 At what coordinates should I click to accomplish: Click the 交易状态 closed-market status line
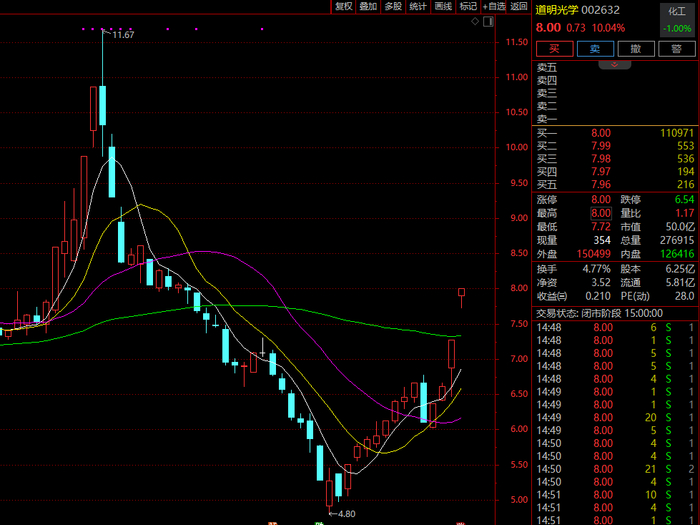[600, 313]
